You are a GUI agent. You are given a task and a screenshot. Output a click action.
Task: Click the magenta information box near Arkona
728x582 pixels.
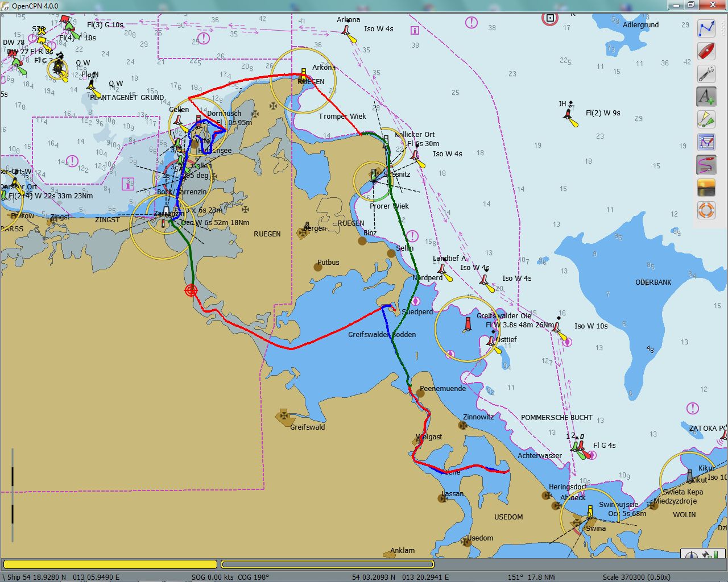pyautogui.click(x=415, y=30)
